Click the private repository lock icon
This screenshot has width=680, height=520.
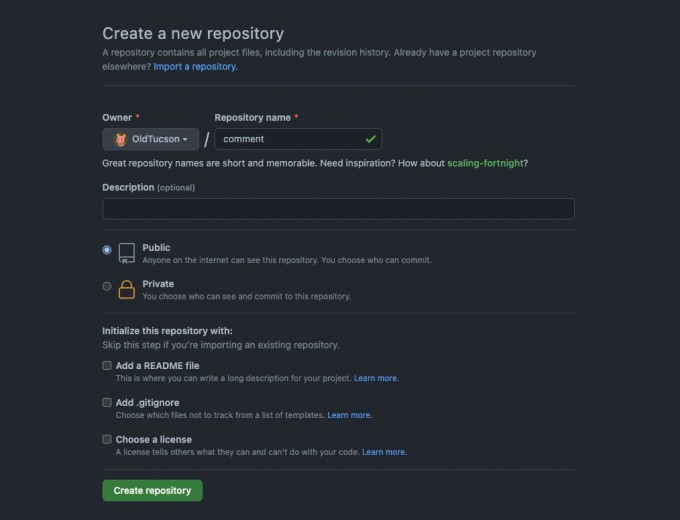[127, 290]
